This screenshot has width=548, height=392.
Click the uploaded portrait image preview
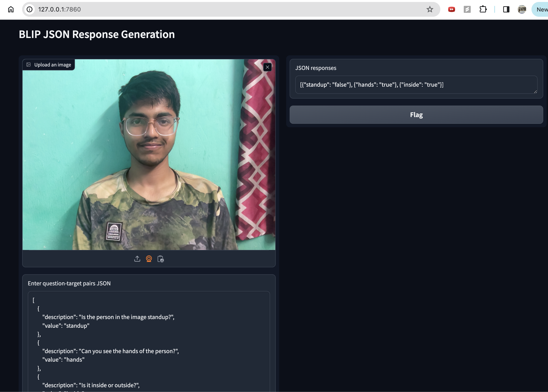(149, 154)
